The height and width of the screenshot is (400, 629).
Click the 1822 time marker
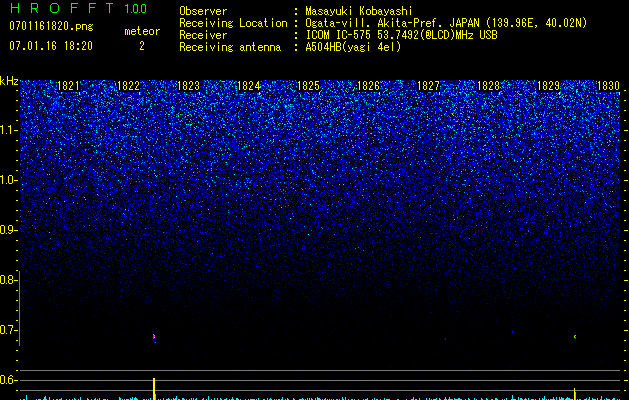click(128, 86)
